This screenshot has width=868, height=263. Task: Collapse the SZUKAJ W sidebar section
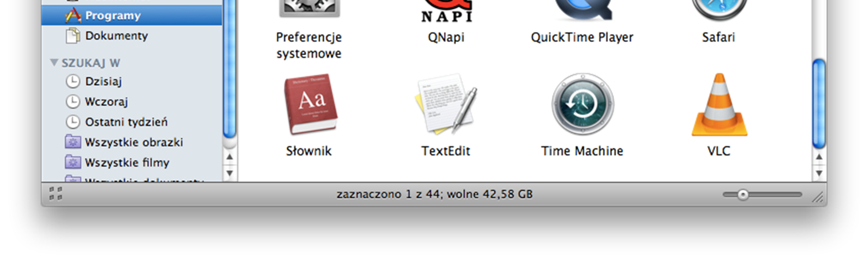point(54,63)
